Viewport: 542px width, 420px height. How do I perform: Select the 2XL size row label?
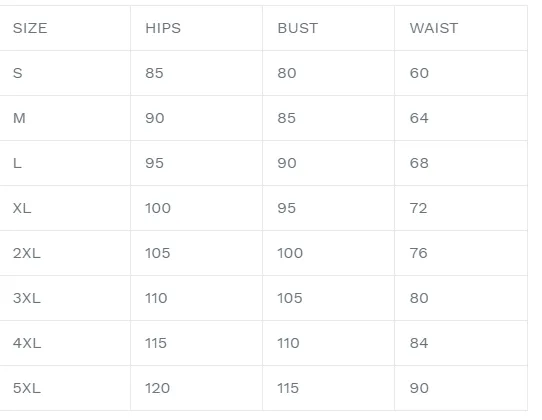[27, 253]
